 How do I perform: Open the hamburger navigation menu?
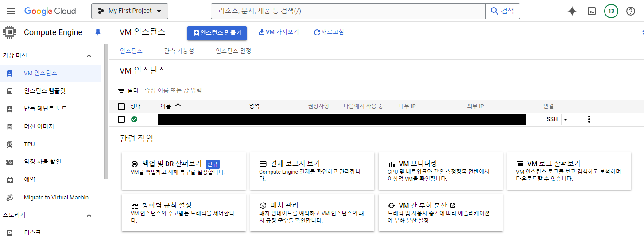point(11,11)
